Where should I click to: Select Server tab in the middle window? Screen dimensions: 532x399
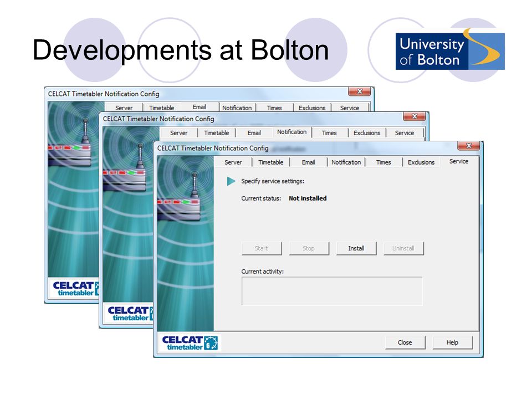click(179, 133)
